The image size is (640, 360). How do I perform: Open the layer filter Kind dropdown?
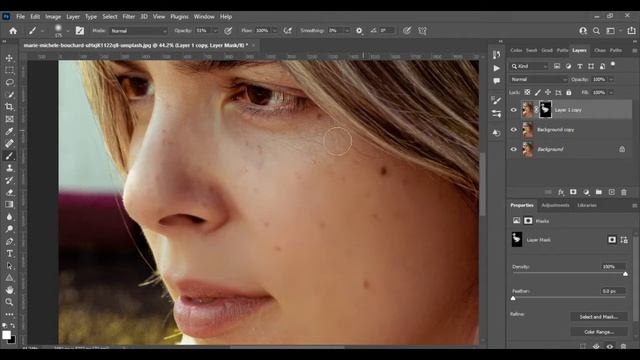tap(529, 66)
